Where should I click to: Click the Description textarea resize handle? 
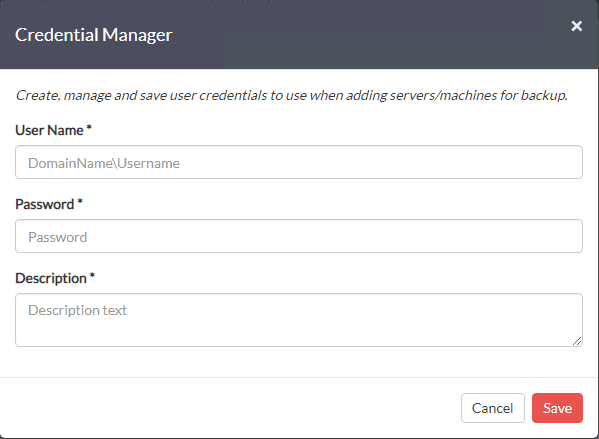(x=577, y=341)
